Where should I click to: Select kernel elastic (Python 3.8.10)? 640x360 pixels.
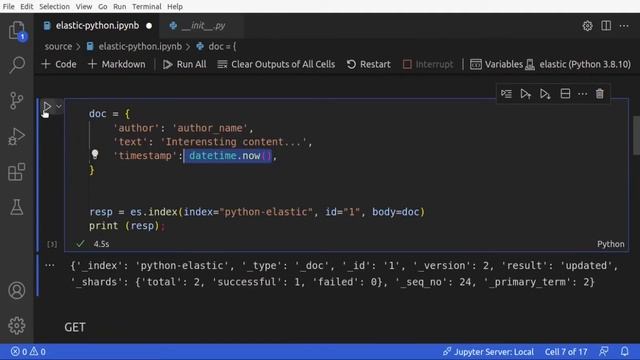(578, 64)
